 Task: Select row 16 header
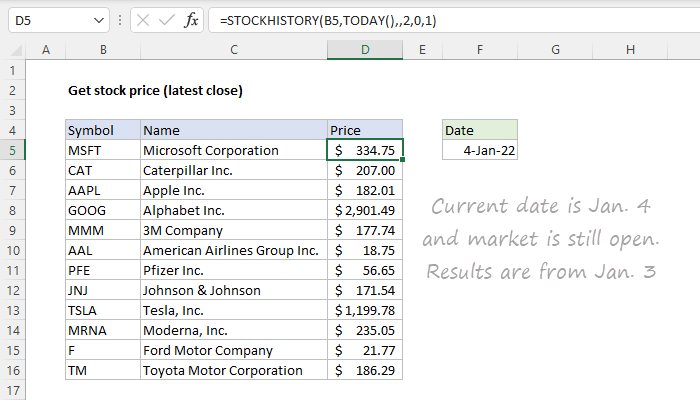[12, 370]
